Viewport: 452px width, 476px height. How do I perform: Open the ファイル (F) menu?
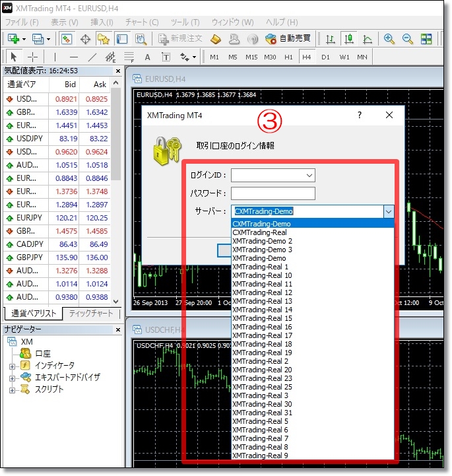(22, 22)
